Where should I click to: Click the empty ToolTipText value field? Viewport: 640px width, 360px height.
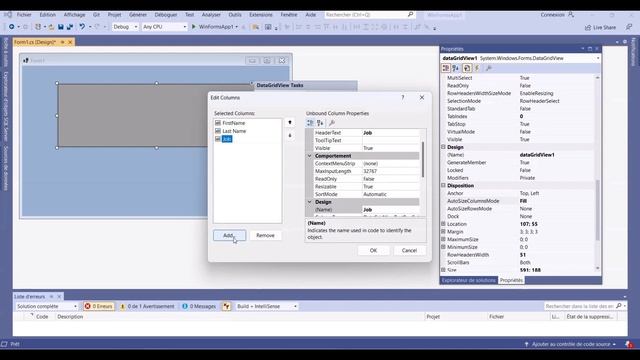391,140
